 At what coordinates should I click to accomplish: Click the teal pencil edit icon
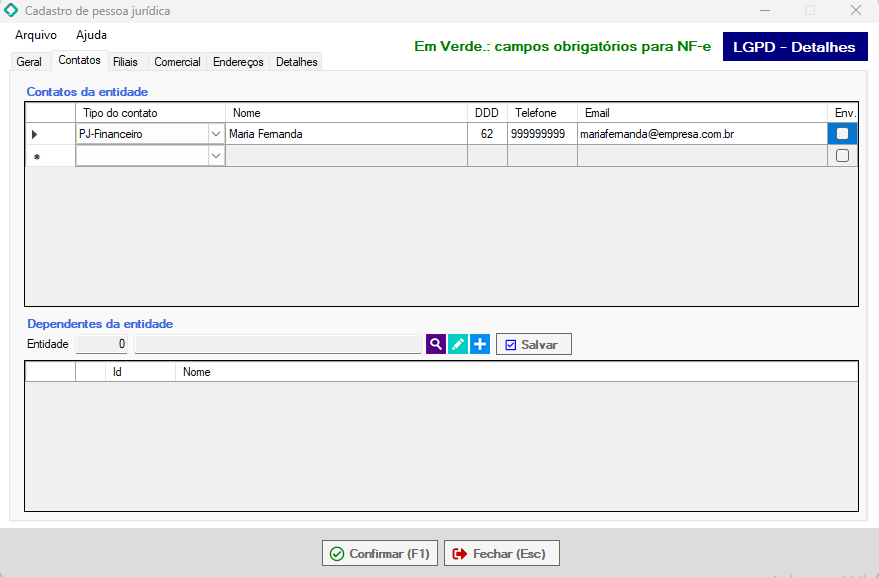pyautogui.click(x=458, y=344)
